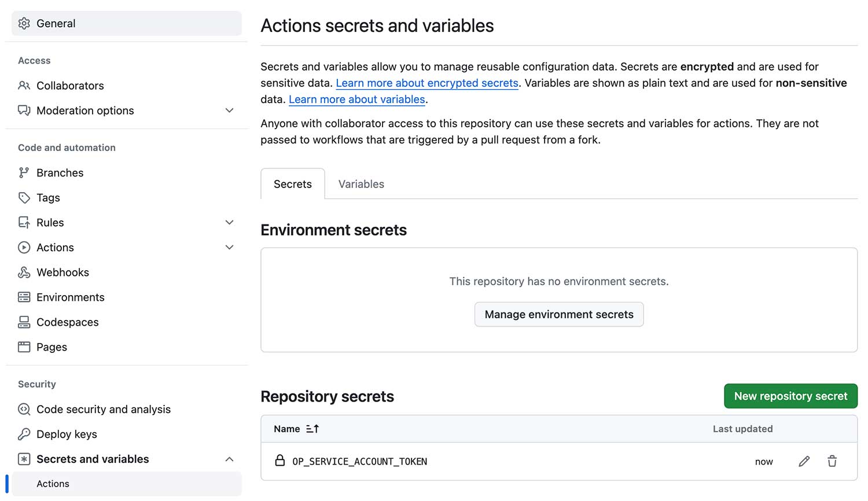Switch to the Variables tab
Screen dimensions: 868x501
[361, 184]
